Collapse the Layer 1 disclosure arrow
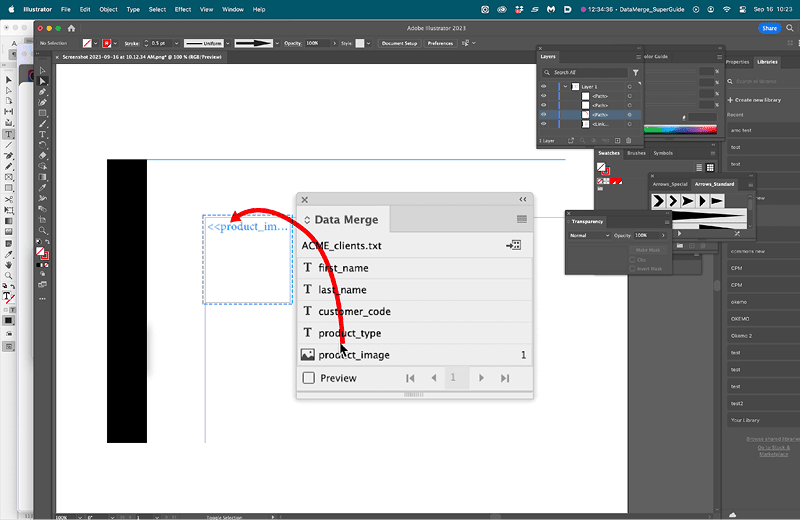 click(x=565, y=87)
